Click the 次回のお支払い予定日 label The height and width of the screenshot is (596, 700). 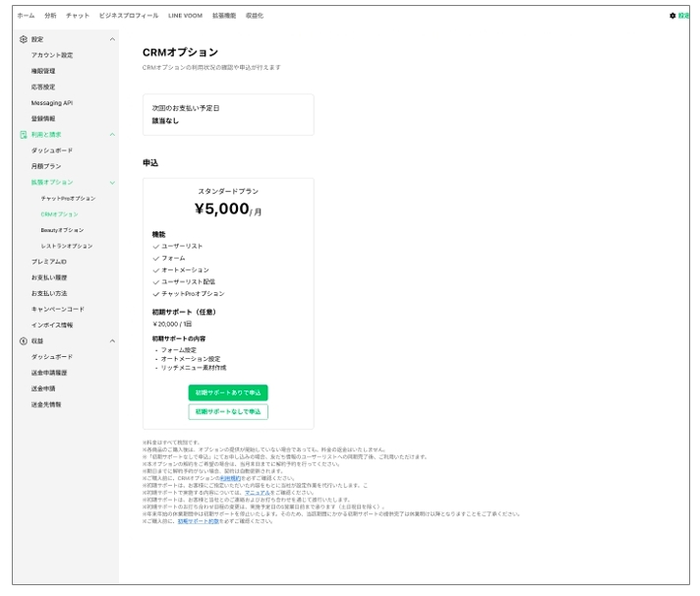[x=185, y=108]
